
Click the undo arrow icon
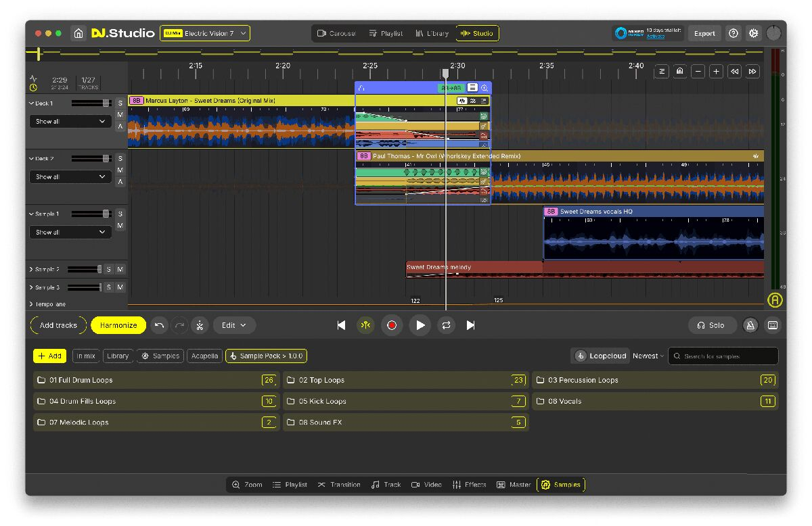tap(159, 325)
